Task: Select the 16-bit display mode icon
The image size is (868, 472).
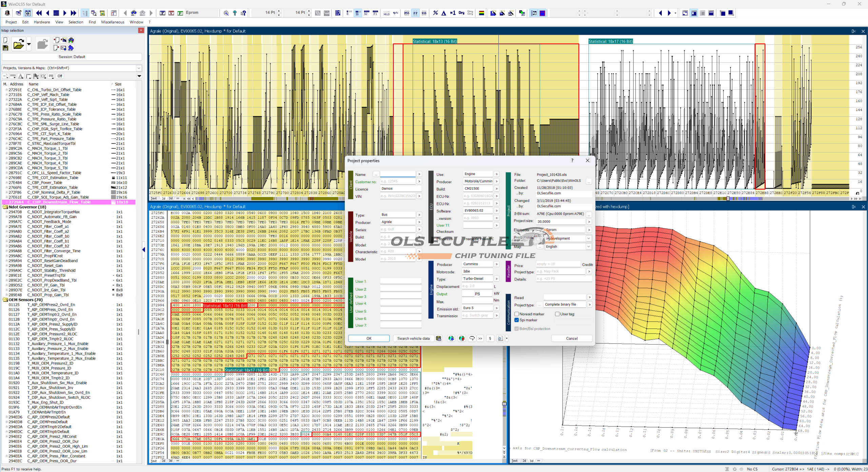Action: tap(357, 13)
